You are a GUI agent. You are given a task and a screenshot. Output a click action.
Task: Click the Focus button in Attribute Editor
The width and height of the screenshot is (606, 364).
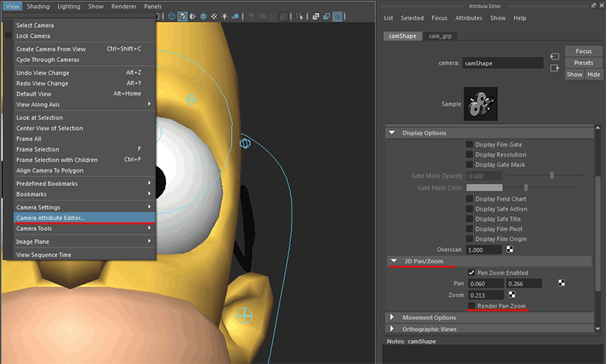tap(583, 52)
